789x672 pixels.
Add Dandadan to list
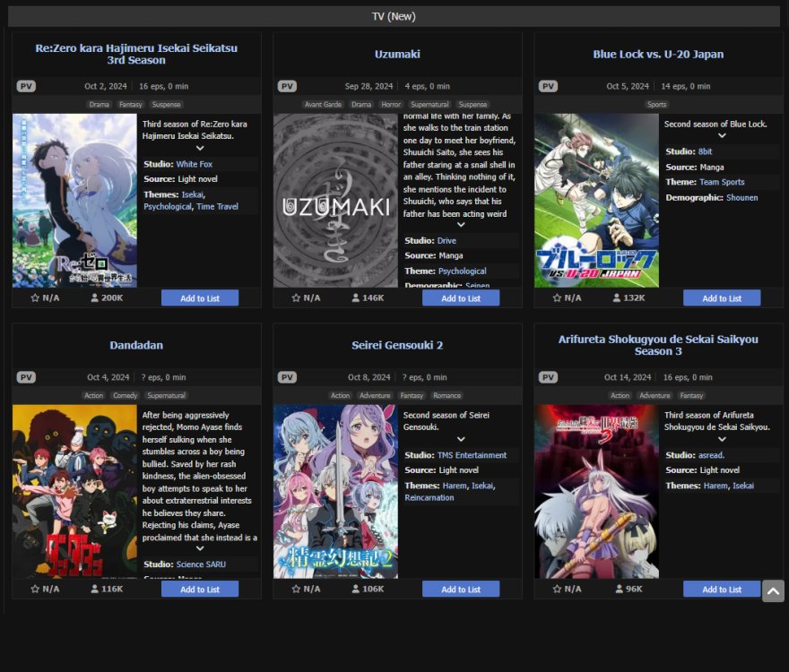[x=200, y=590]
